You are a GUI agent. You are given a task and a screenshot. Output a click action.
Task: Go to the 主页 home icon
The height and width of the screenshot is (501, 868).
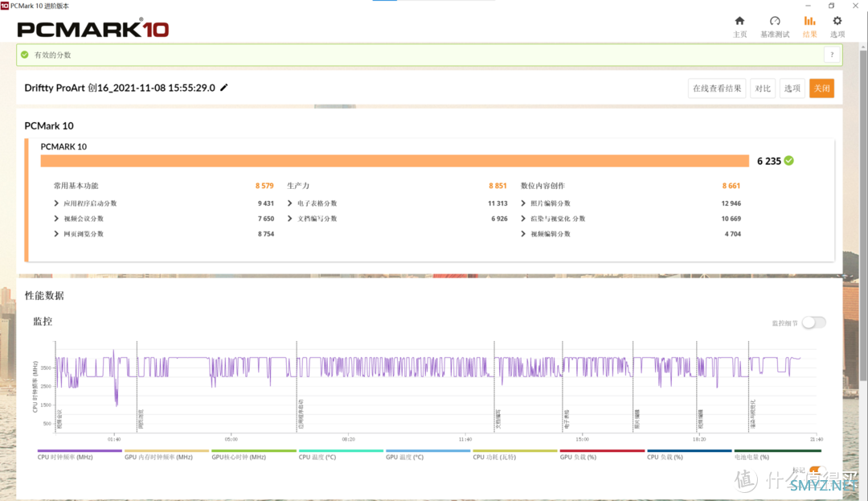pos(739,21)
